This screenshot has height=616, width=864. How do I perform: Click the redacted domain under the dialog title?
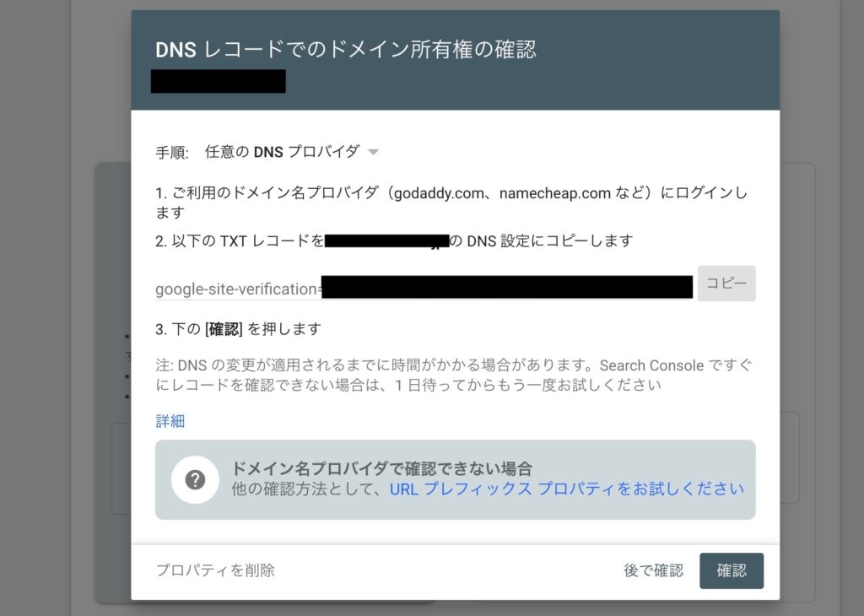coord(218,81)
